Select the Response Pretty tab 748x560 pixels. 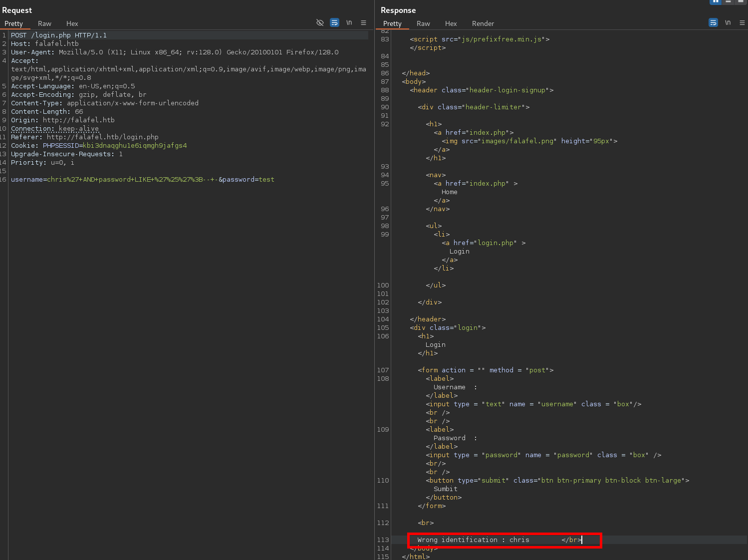pyautogui.click(x=392, y=23)
